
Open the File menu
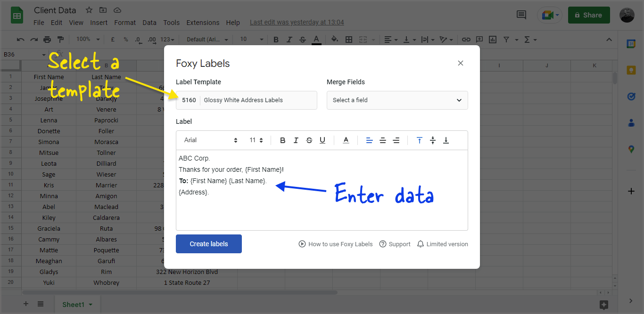pos(39,23)
